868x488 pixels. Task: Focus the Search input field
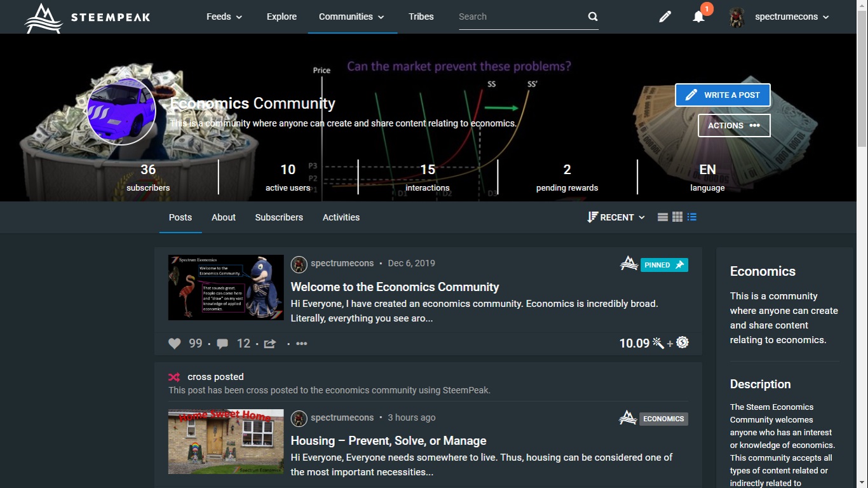click(521, 17)
